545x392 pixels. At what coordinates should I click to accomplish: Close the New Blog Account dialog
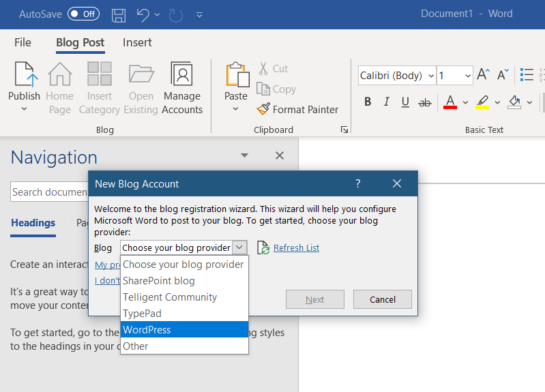396,183
